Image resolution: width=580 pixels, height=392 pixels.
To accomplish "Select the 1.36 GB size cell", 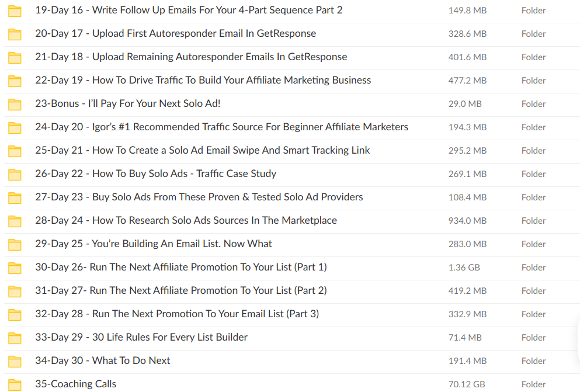I will tap(464, 267).
